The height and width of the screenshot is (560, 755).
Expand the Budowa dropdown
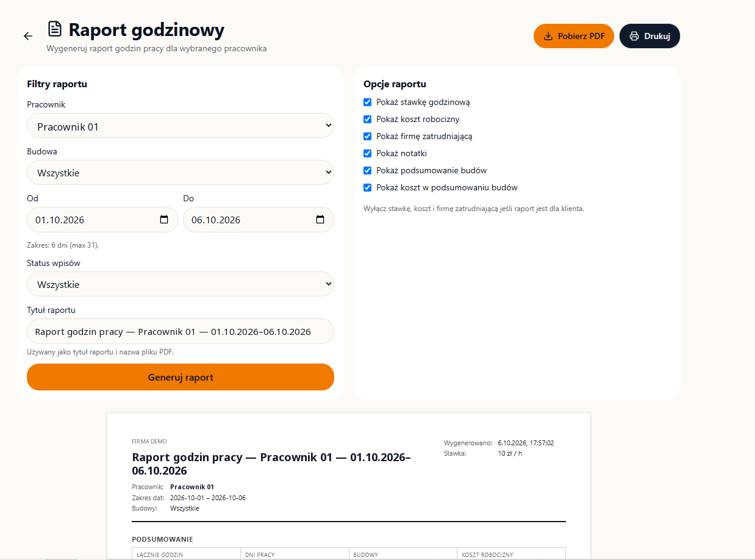pyautogui.click(x=181, y=173)
